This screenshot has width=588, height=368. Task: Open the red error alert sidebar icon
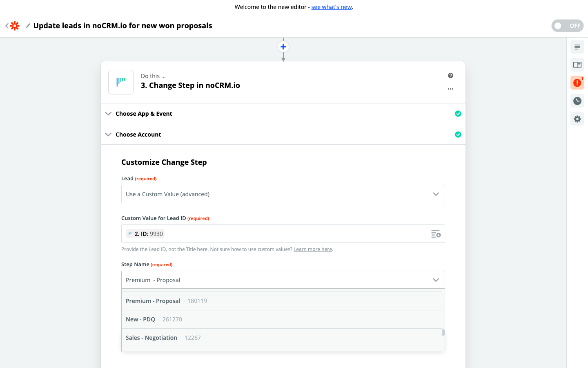pyautogui.click(x=577, y=83)
